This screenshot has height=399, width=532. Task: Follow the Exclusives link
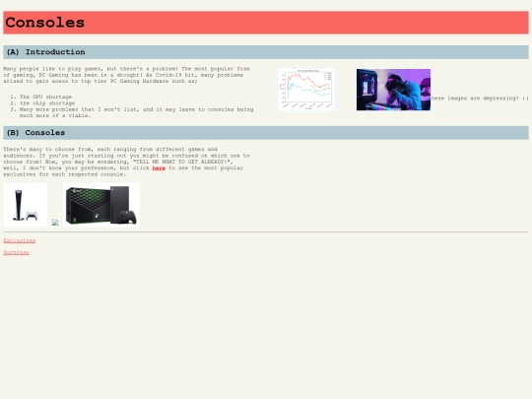(20, 240)
